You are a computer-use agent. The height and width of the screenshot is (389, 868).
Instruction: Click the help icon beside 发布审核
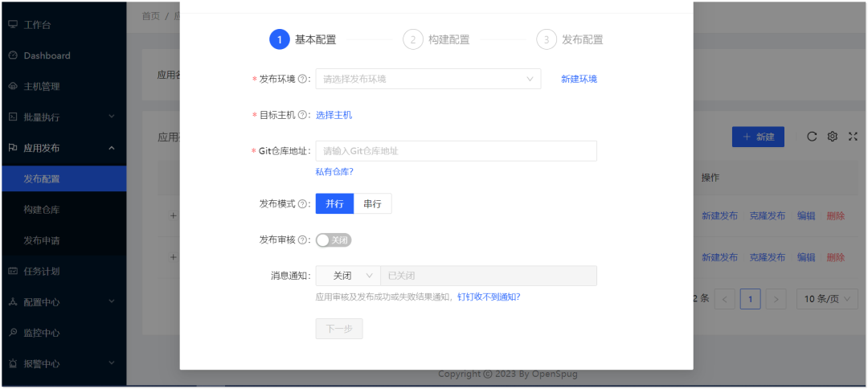[x=302, y=240]
